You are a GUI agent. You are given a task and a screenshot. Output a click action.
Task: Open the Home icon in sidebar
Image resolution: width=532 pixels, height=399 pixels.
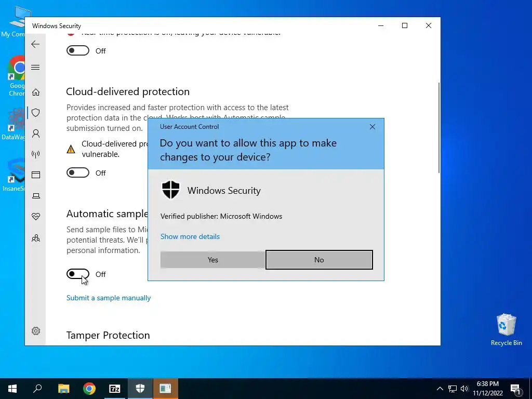(x=36, y=92)
